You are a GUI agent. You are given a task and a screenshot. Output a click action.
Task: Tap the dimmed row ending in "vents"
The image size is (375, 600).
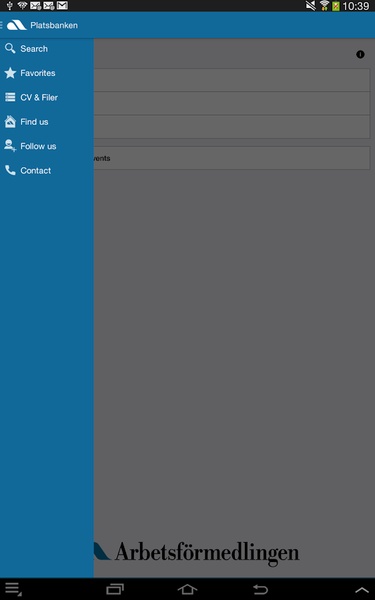(232, 158)
